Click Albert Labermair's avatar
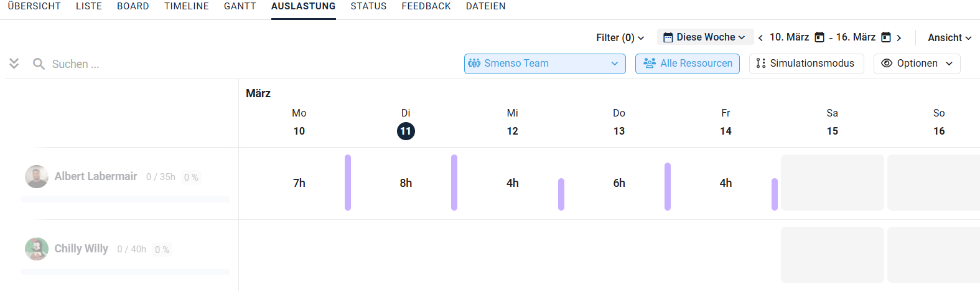Viewport: 980px width, 291px height. coord(37,176)
